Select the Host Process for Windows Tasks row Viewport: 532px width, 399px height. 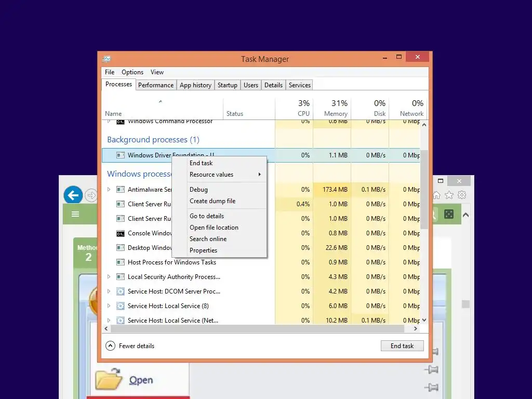[261, 262]
